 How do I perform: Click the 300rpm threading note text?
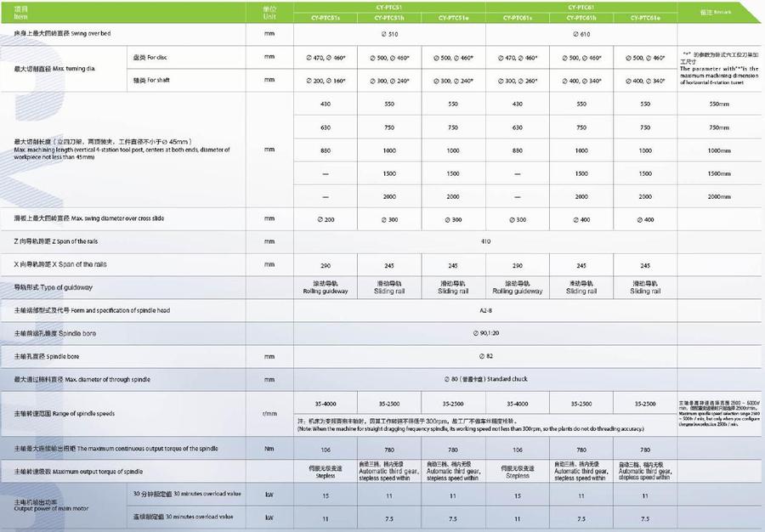(471, 425)
